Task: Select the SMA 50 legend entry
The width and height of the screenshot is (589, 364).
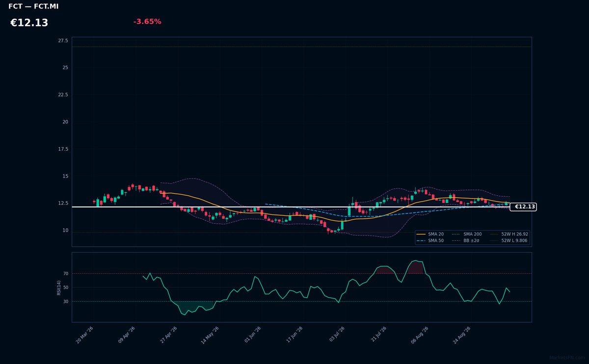Action: 430,240
